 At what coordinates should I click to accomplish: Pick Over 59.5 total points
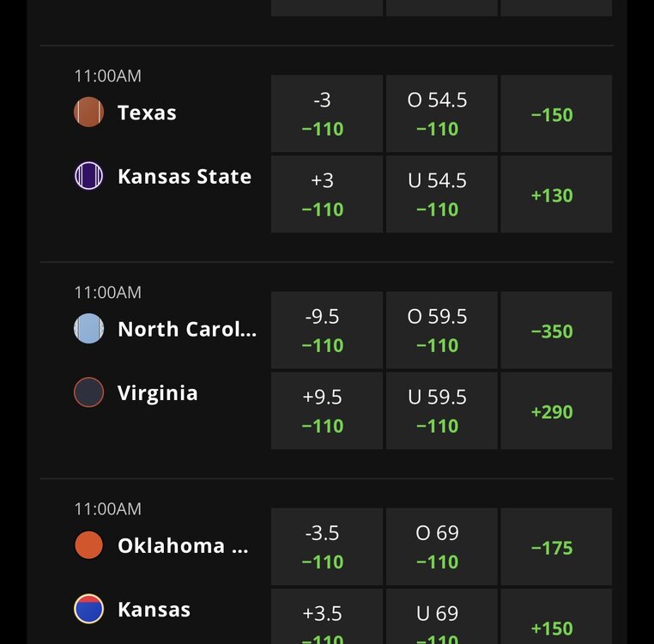point(442,330)
